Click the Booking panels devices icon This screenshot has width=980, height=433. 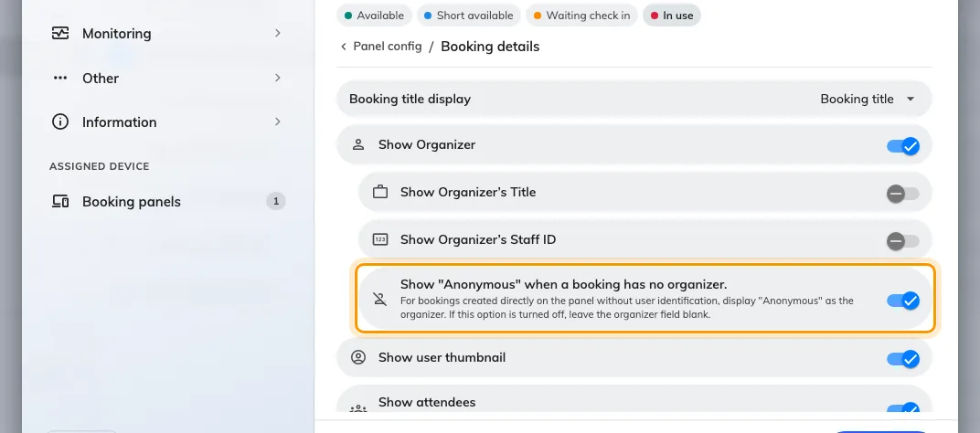point(60,201)
